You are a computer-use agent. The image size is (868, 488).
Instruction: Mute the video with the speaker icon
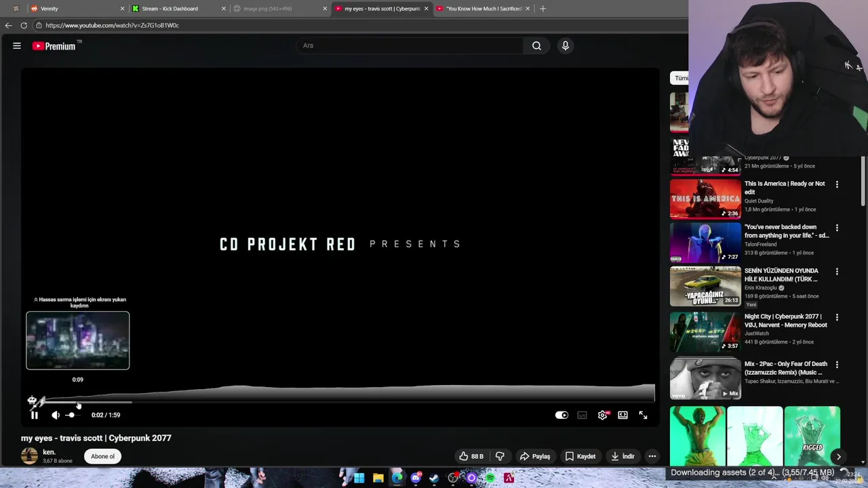point(56,415)
